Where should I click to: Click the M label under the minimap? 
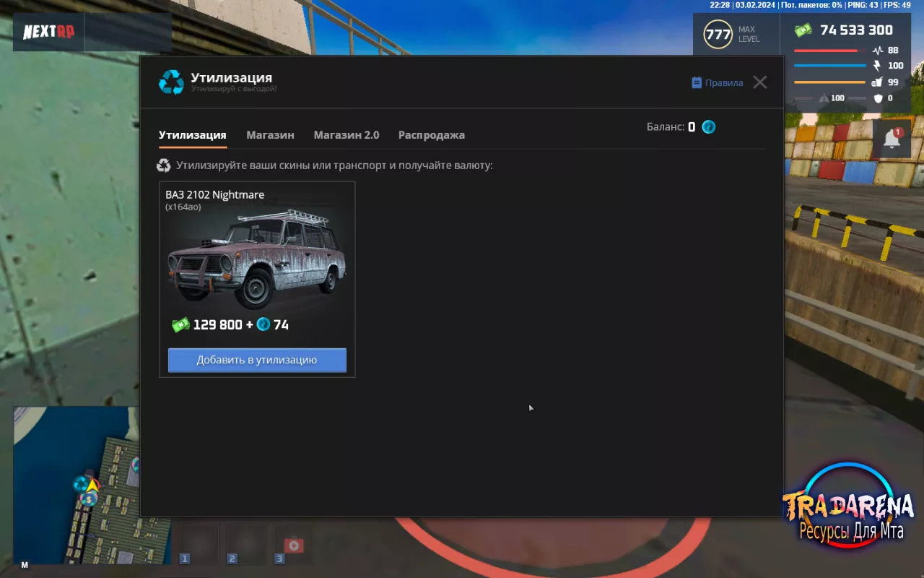click(25, 565)
